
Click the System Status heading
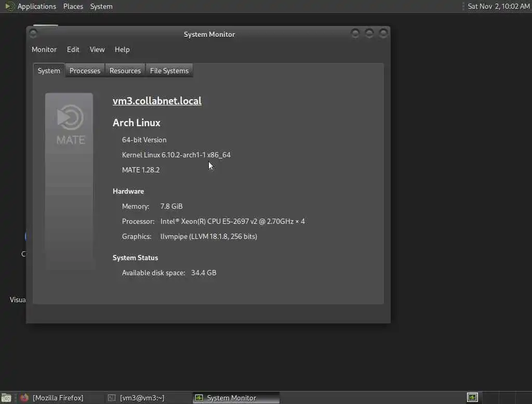pyautogui.click(x=136, y=258)
